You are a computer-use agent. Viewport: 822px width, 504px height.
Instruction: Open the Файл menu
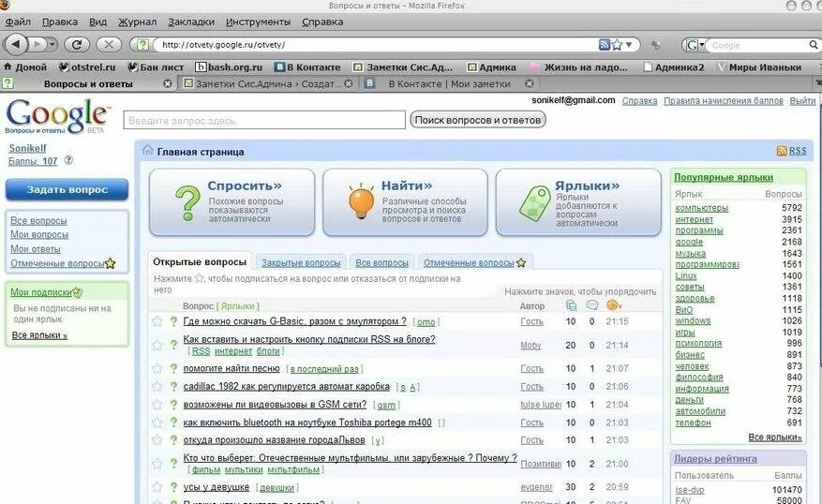tap(18, 22)
